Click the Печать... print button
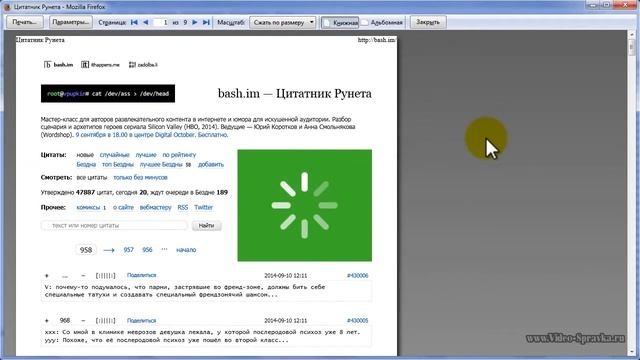The height and width of the screenshot is (360, 640). click(x=24, y=22)
